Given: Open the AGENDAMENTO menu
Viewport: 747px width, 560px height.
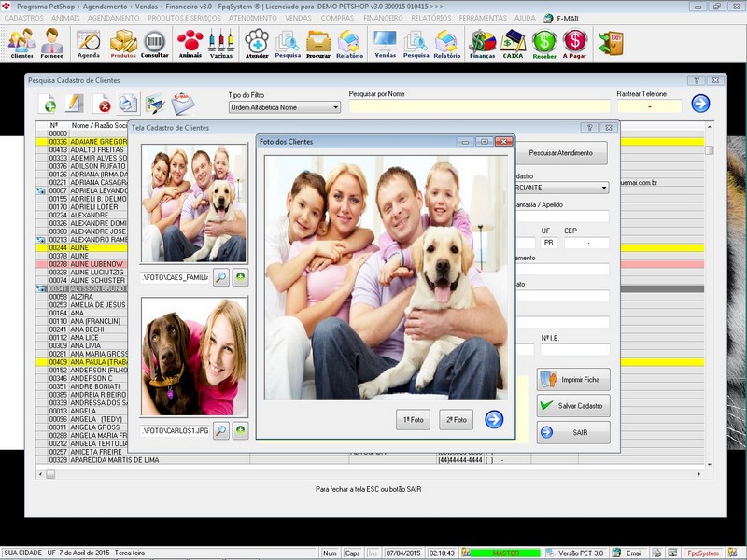Looking at the screenshot, I should 113,18.
